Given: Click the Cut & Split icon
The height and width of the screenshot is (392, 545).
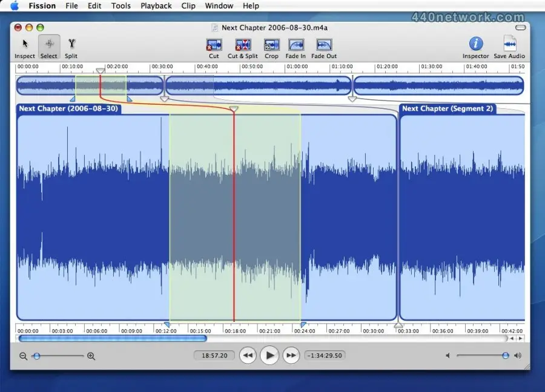Looking at the screenshot, I should pos(243,45).
